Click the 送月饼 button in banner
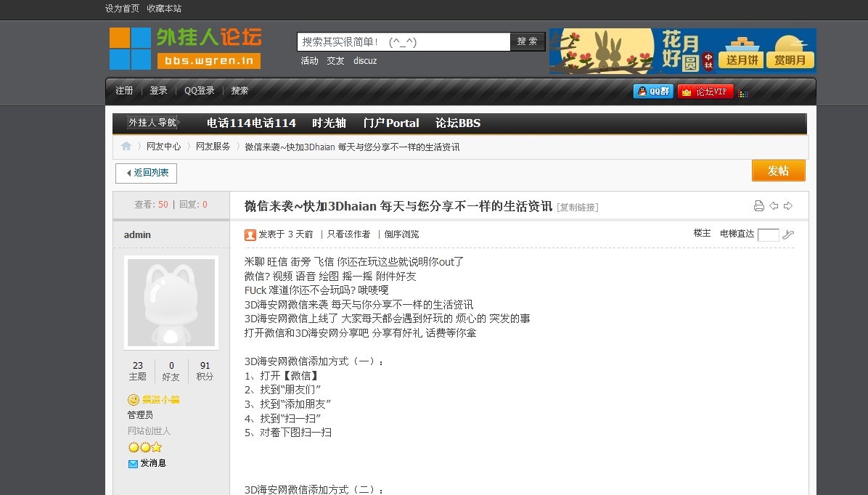The image size is (868, 495). (x=741, y=60)
